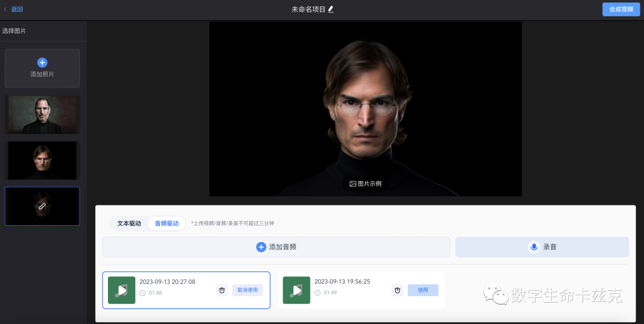
Task: Click the image icon in 图片示例
Action: click(353, 183)
